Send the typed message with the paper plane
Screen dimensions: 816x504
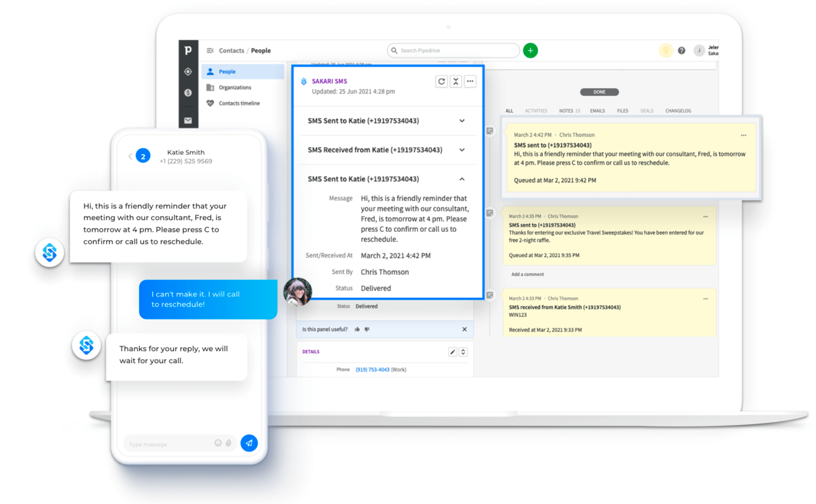[x=249, y=443]
